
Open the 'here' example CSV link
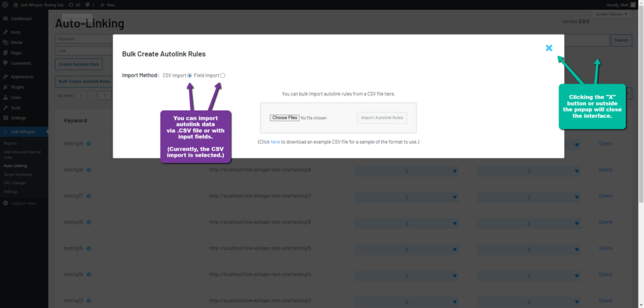[x=275, y=141]
